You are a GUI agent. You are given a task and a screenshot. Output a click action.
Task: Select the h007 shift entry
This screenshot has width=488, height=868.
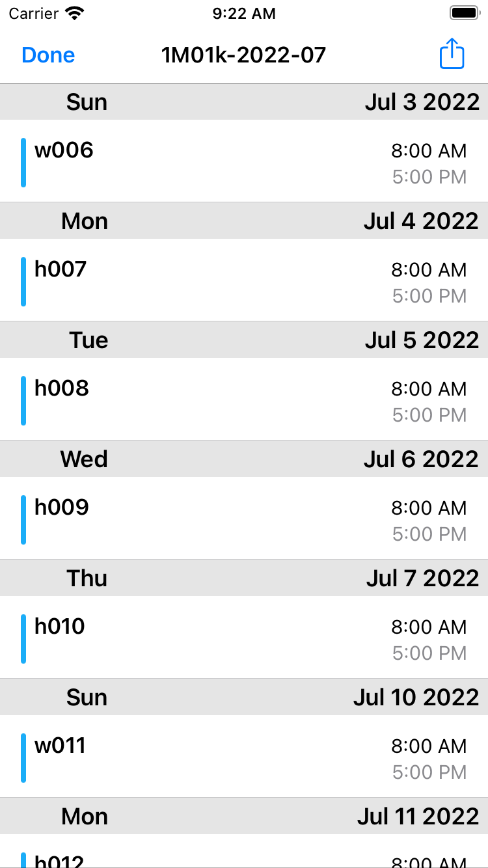(244, 281)
